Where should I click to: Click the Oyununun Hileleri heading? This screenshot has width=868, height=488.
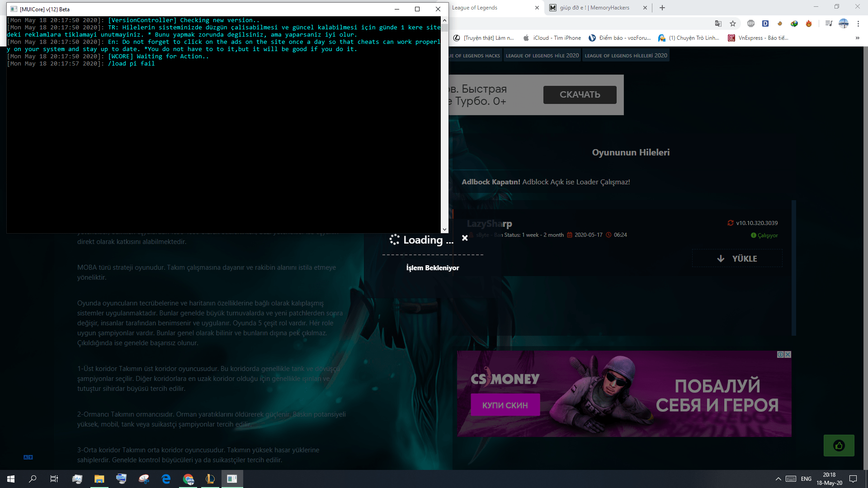[x=631, y=153]
